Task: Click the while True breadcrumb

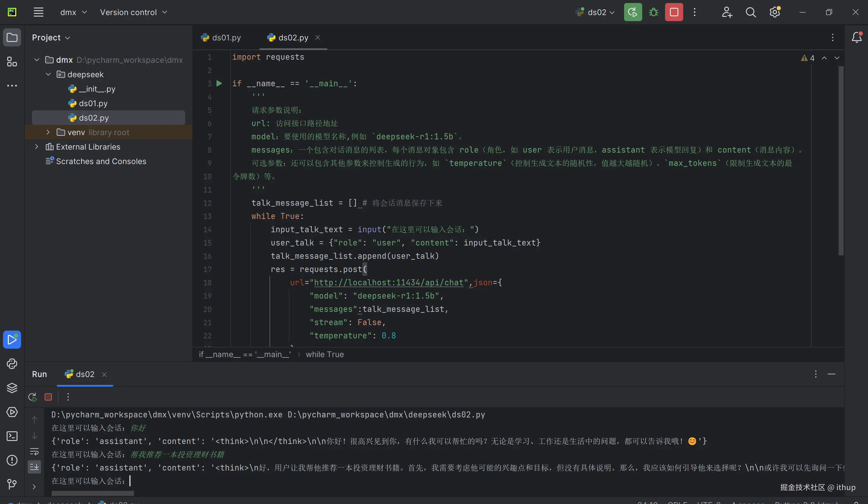Action: coord(324,354)
